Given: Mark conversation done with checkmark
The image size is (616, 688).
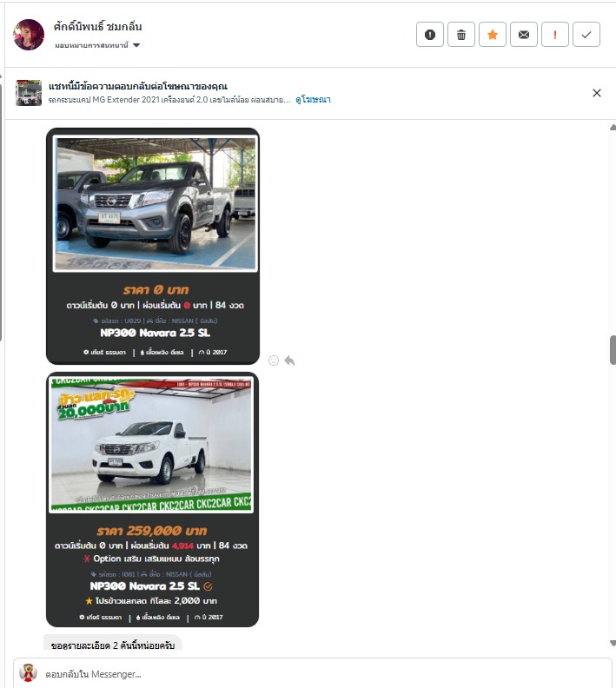Looking at the screenshot, I should click(x=586, y=34).
